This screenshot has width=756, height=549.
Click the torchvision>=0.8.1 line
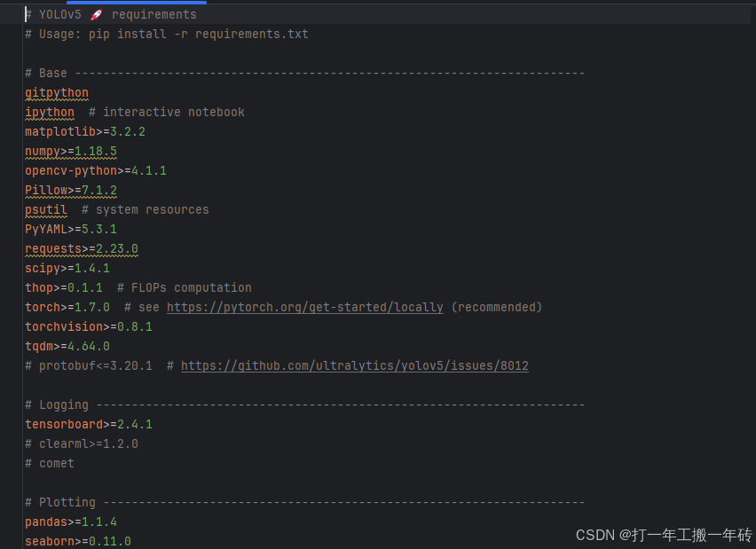tap(88, 326)
